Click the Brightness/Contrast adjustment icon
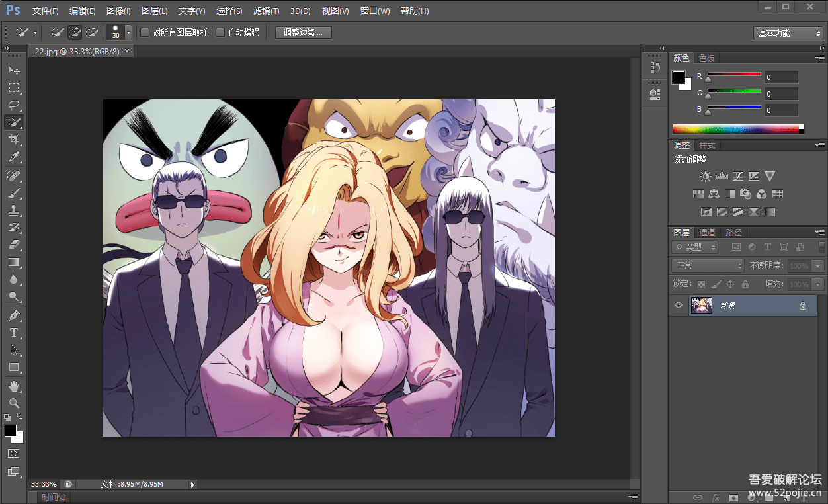 706,177
